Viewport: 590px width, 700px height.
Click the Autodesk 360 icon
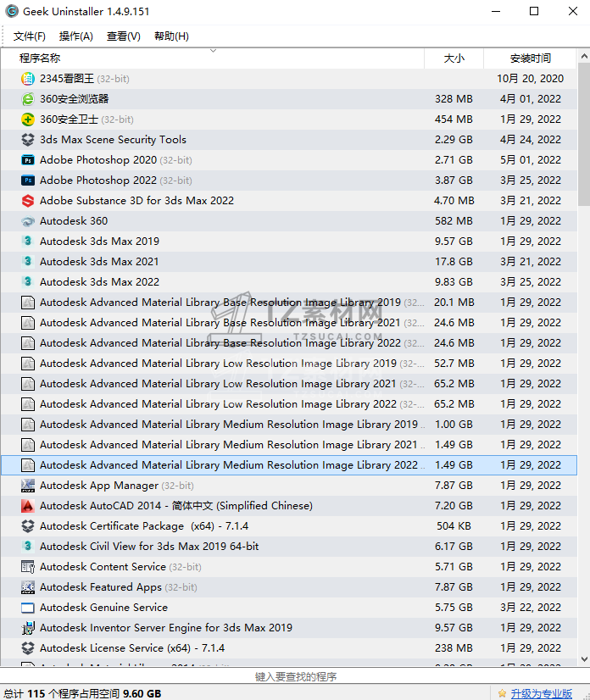[x=28, y=221]
